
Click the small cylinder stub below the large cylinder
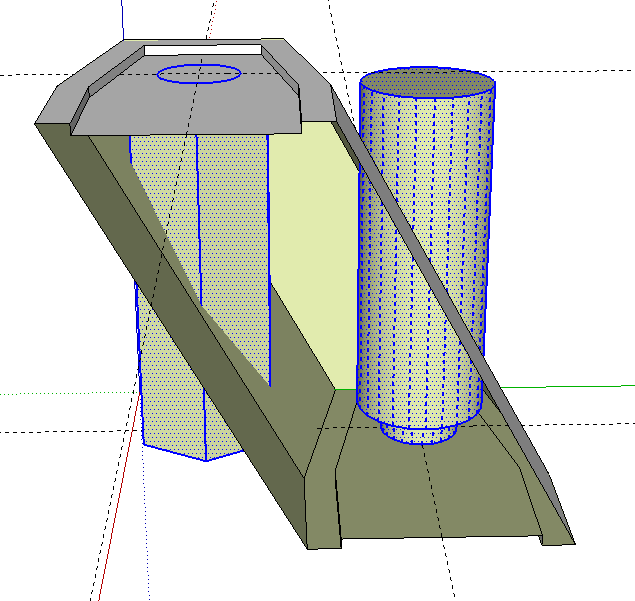pyautogui.click(x=418, y=433)
